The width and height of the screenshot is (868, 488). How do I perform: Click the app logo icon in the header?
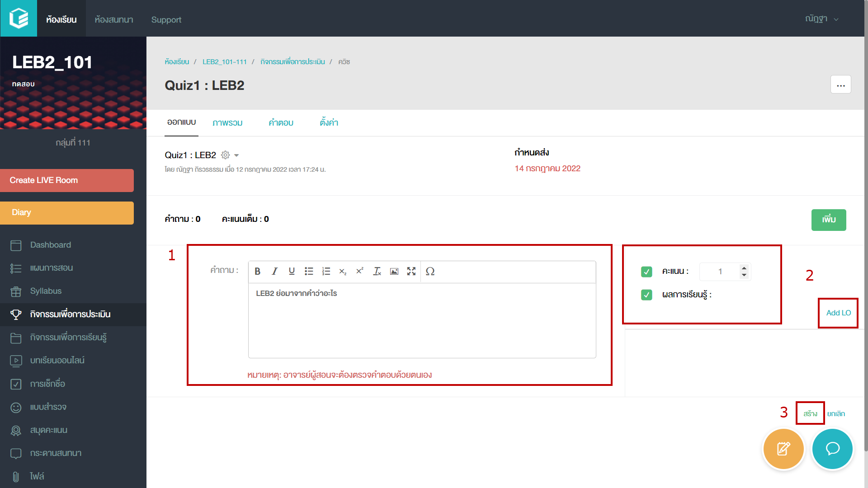coord(19,18)
